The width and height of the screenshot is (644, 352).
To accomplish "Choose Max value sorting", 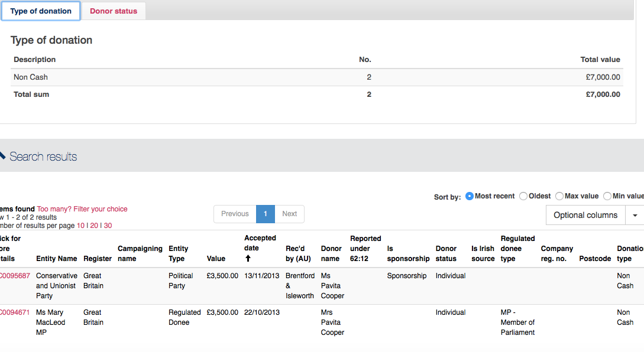I will coord(559,196).
